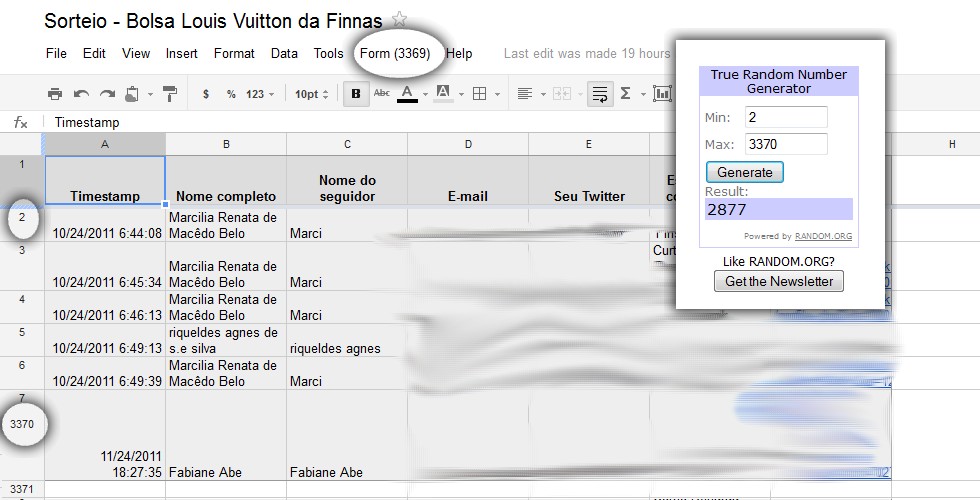Click the text color A icon
Image resolution: width=980 pixels, height=500 pixels.
pos(408,93)
